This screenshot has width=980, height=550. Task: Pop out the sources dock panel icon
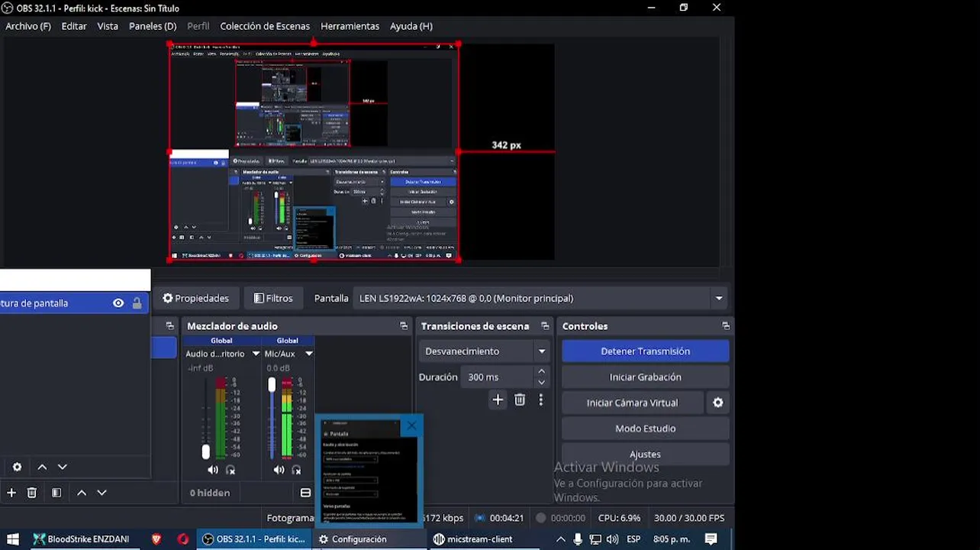click(x=170, y=326)
